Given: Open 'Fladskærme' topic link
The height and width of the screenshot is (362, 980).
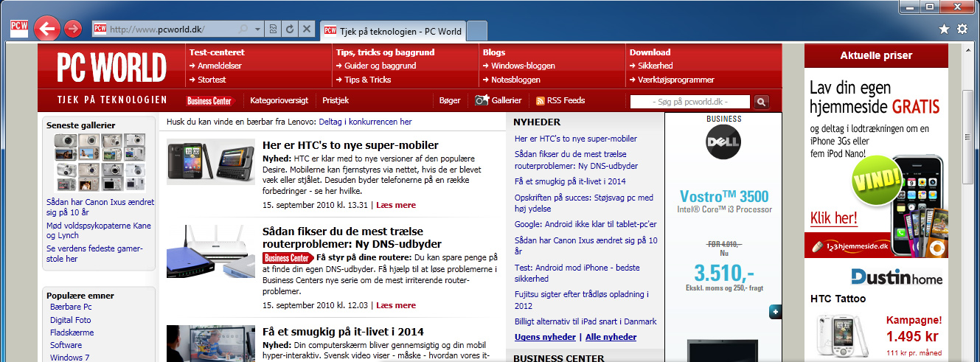Looking at the screenshot, I should (72, 333).
